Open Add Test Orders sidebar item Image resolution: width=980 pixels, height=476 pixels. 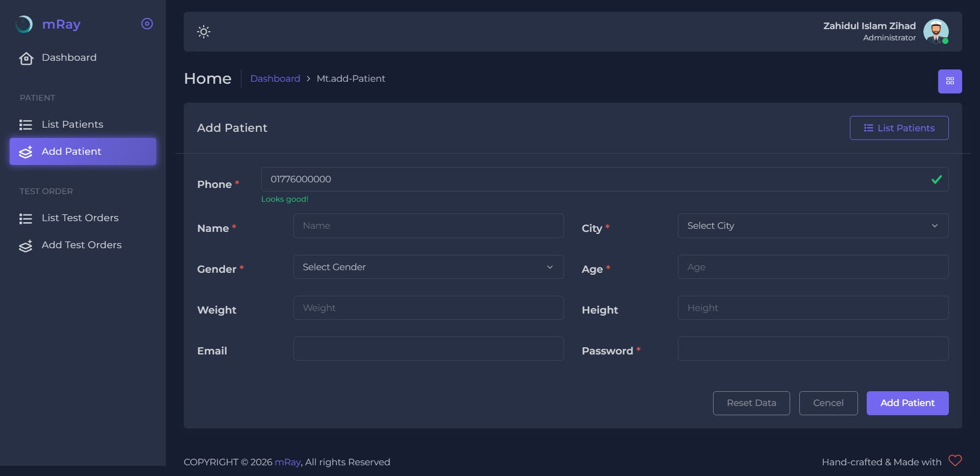point(83,245)
